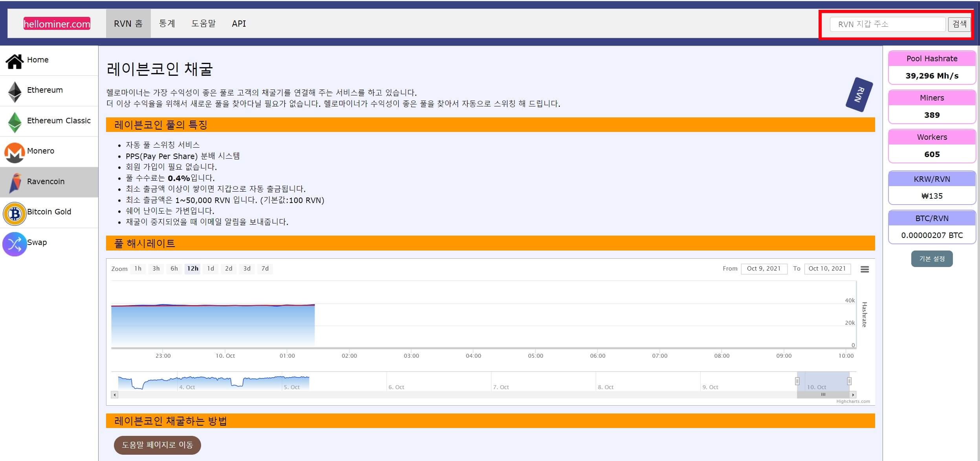The image size is (980, 461).
Task: Set chart zoom to 2d
Action: pyautogui.click(x=229, y=269)
